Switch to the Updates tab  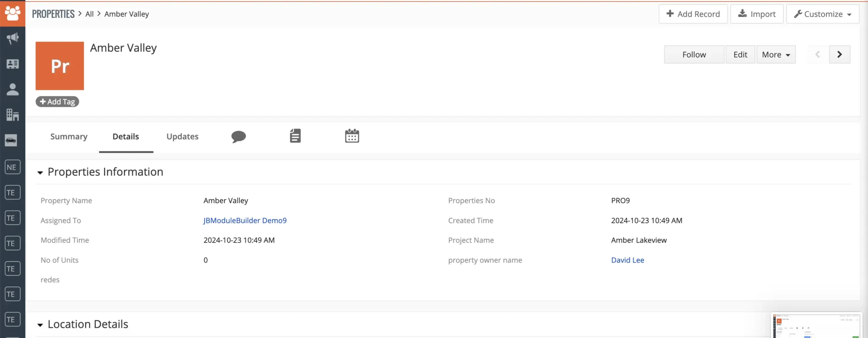pyautogui.click(x=182, y=137)
